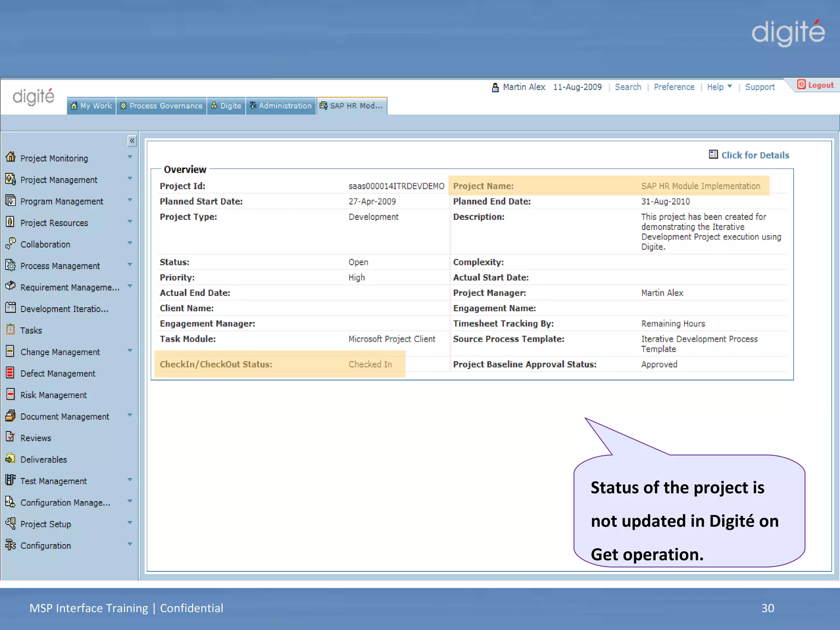Click the Martin Alex user icon
840x630 pixels.
tap(495, 87)
